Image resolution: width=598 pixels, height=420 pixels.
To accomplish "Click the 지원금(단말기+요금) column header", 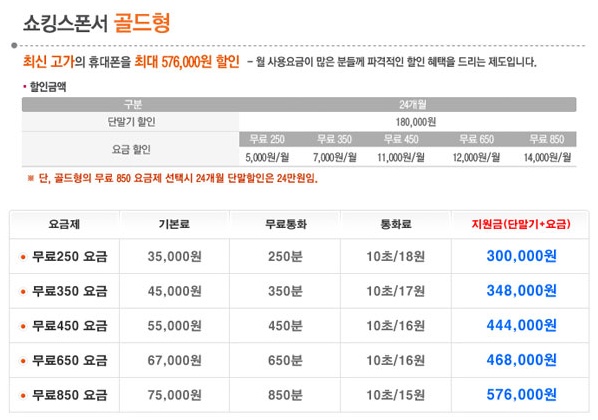I will pyautogui.click(x=521, y=224).
